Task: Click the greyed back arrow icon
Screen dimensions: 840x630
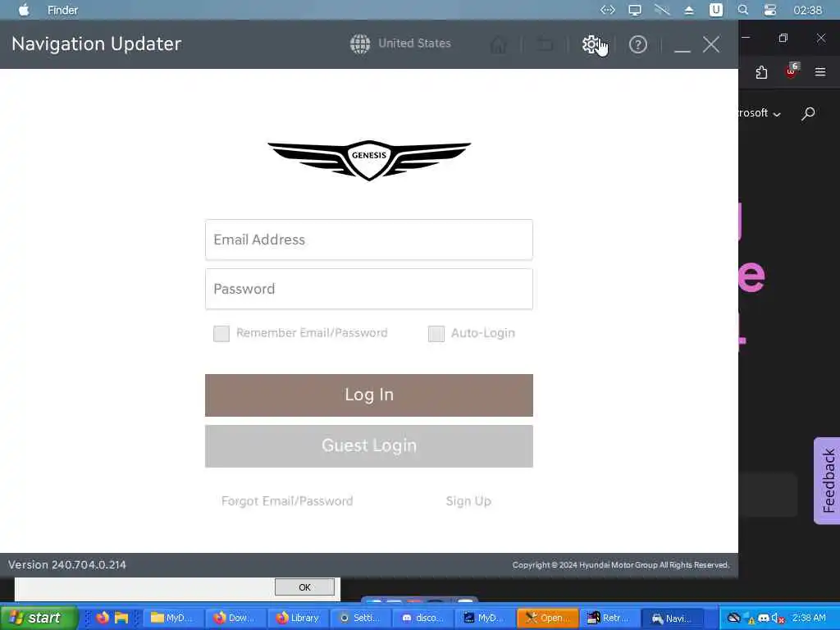Action: [x=545, y=44]
